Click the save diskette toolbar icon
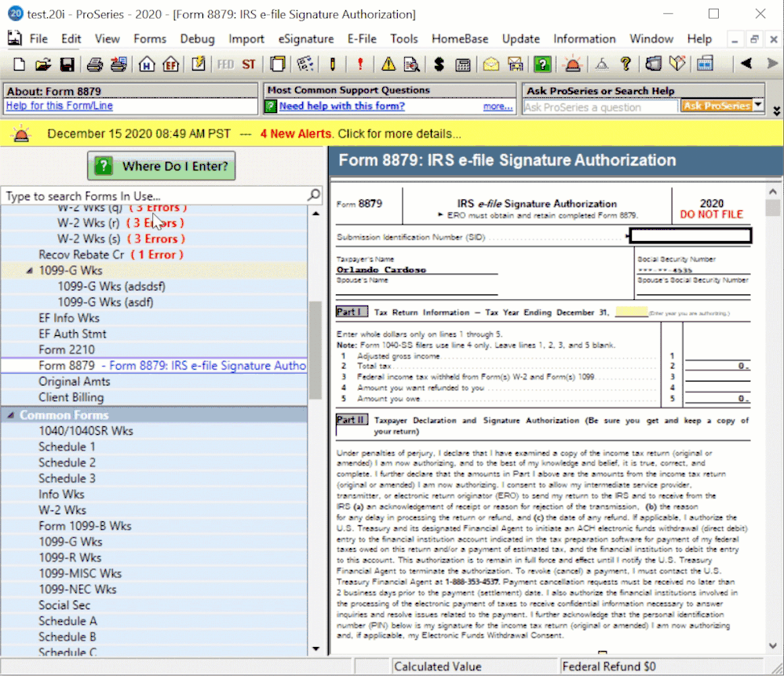784x676 pixels. [67, 64]
